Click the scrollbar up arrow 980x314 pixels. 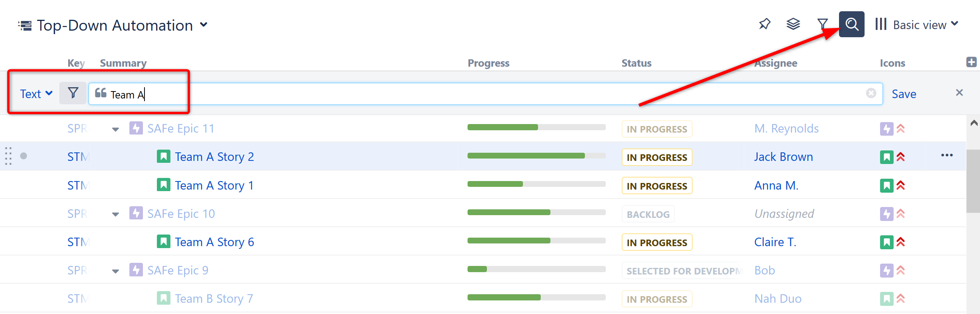(974, 123)
